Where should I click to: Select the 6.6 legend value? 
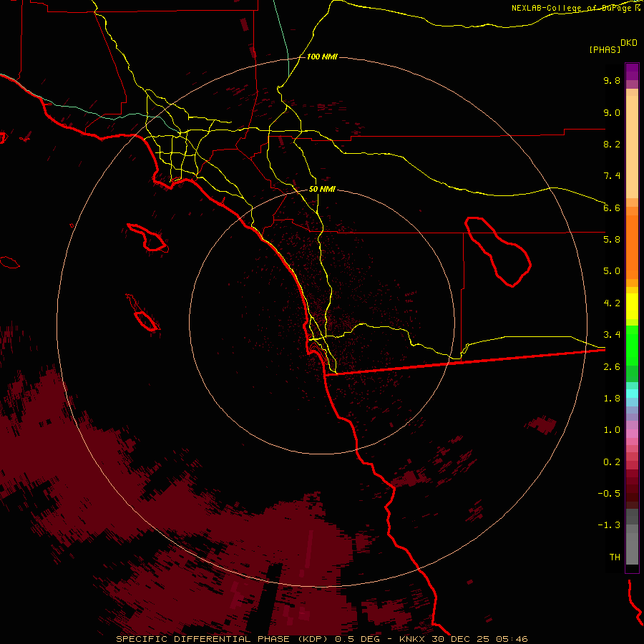coord(612,208)
